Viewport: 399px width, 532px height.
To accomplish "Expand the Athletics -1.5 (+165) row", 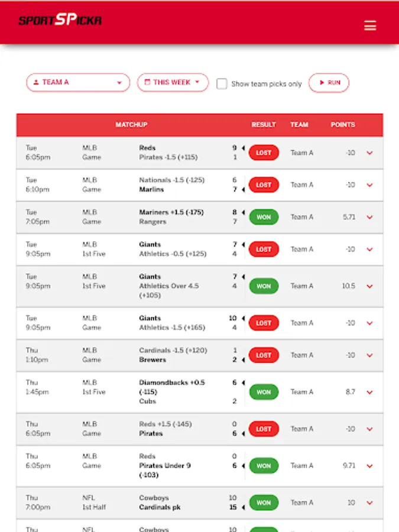I will pos(369,323).
